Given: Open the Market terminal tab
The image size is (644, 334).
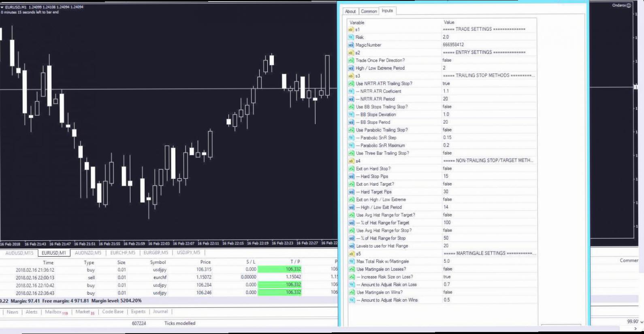Looking at the screenshot, I should point(85,312).
